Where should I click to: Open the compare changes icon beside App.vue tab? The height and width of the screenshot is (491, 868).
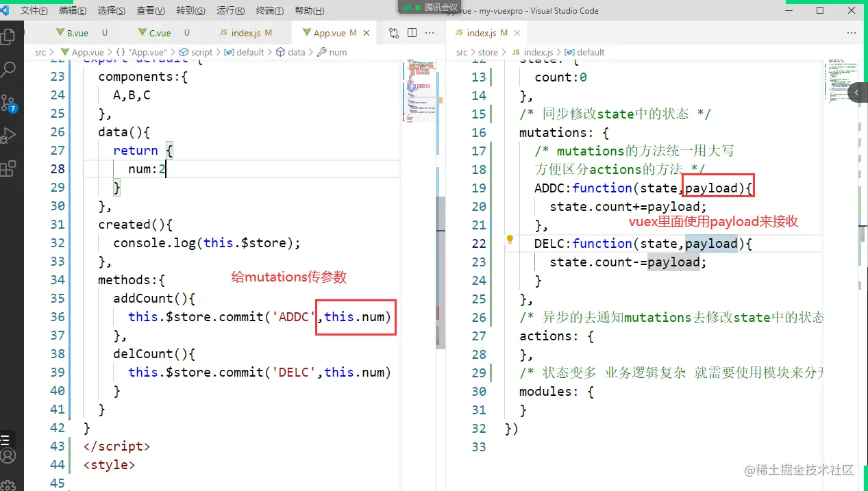[x=393, y=32]
